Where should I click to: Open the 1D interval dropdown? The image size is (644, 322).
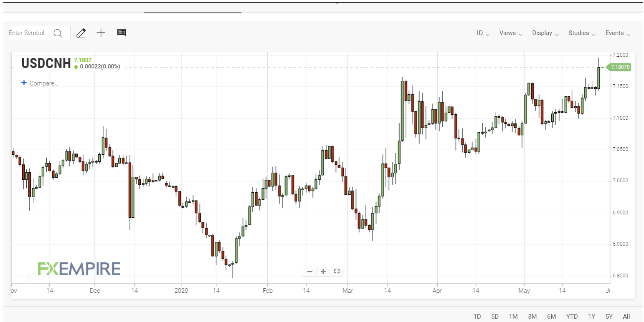click(x=482, y=33)
